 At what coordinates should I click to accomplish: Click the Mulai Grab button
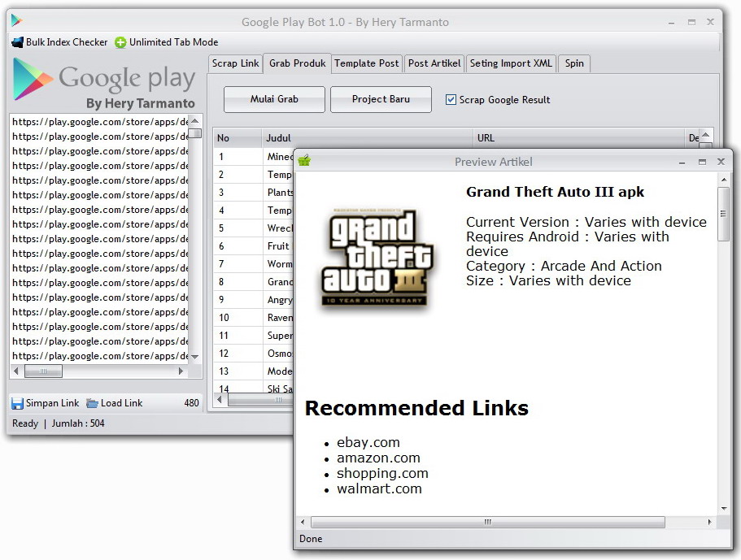[274, 99]
